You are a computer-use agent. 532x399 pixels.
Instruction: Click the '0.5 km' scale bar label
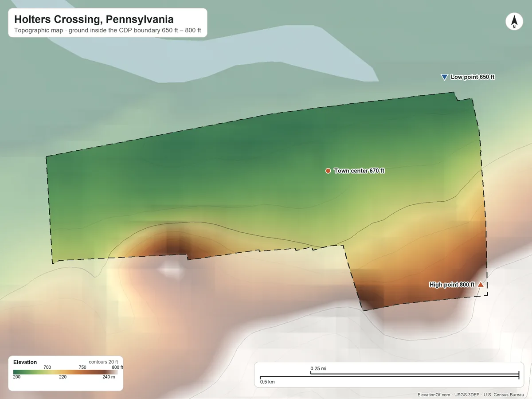(267, 382)
